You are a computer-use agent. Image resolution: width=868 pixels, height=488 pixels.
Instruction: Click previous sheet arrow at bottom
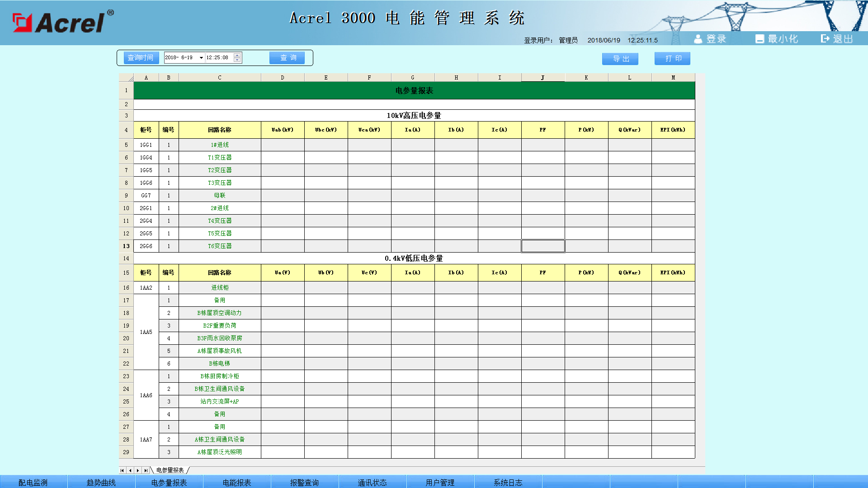pyautogui.click(x=130, y=470)
